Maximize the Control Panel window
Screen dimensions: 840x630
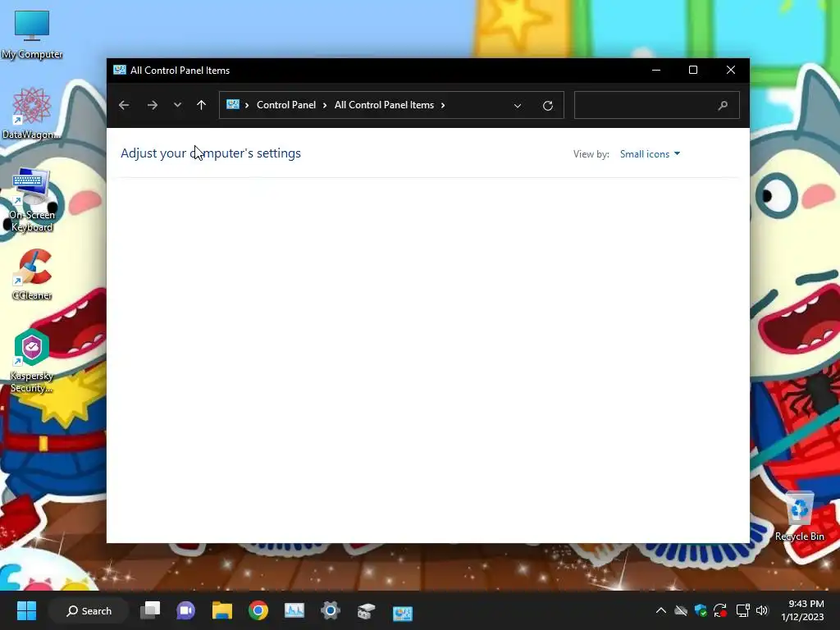pos(692,71)
